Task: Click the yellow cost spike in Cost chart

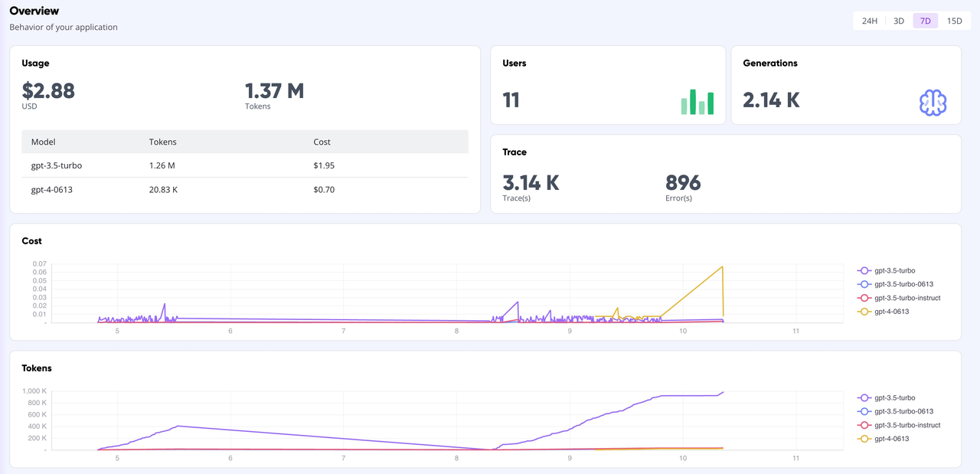Action: 720,268
